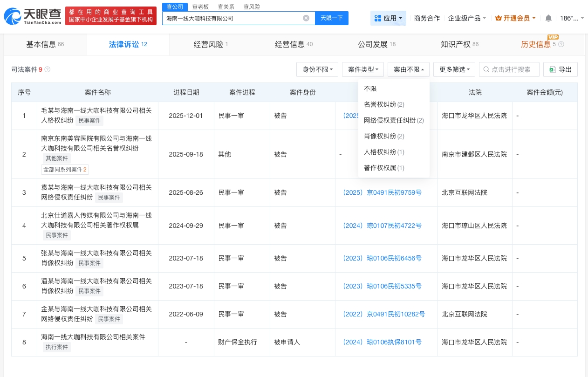This screenshot has width=588, height=377.
Task: Click the 点击进行搜索 case search field
Action: pos(509,69)
